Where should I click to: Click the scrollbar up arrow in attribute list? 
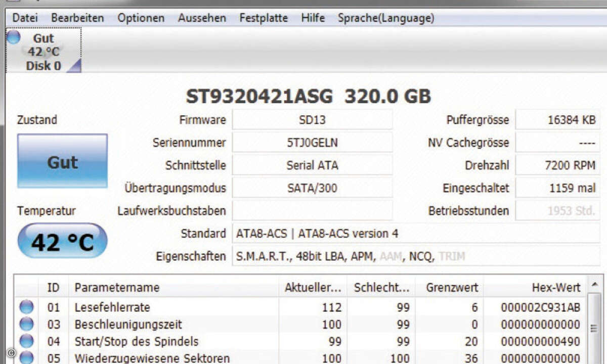click(595, 284)
